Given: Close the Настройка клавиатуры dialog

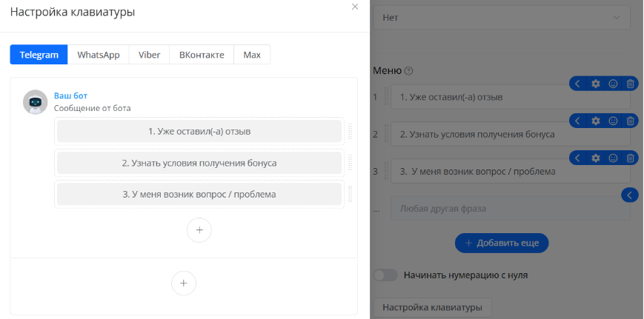Looking at the screenshot, I should [x=354, y=7].
